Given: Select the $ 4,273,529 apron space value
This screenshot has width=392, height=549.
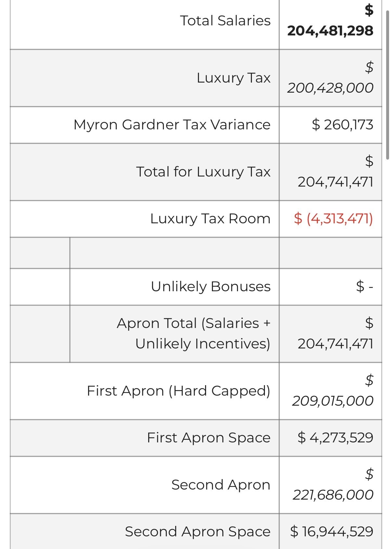Looking at the screenshot, I should tap(335, 438).
